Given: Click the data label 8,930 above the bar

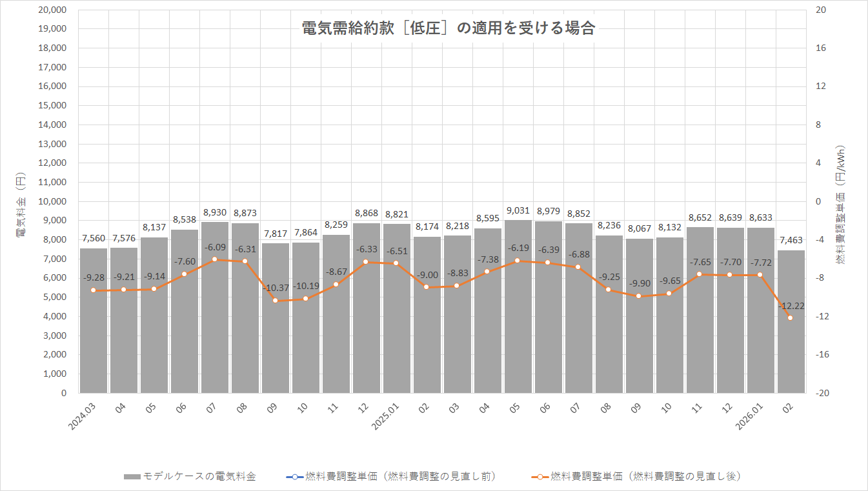Looking at the screenshot, I should pos(214,212).
